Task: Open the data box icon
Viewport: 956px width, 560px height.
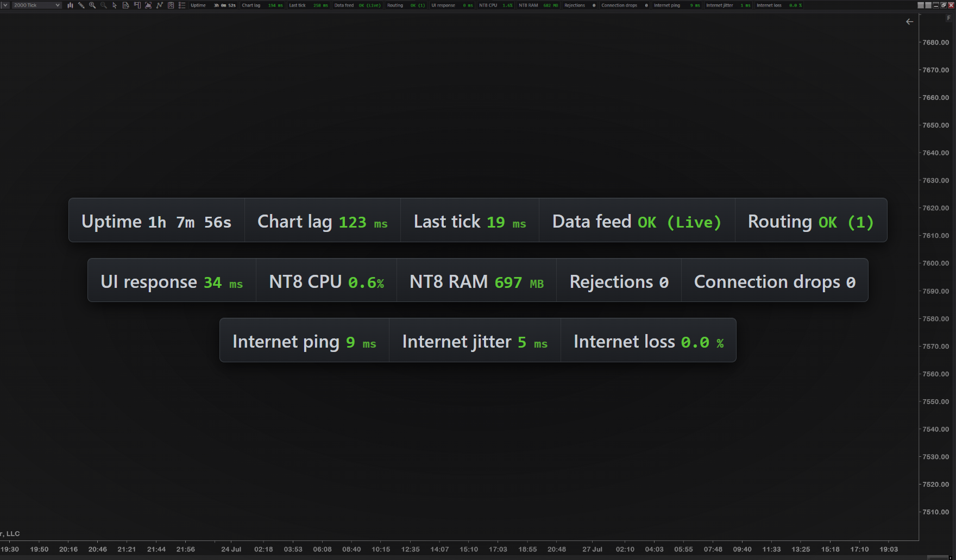Action: point(125,5)
